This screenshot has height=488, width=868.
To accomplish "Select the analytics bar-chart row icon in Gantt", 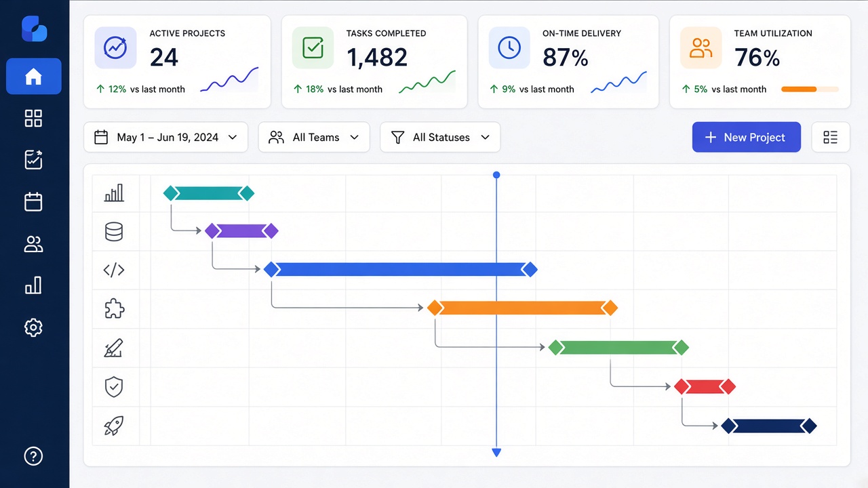I will [x=114, y=193].
